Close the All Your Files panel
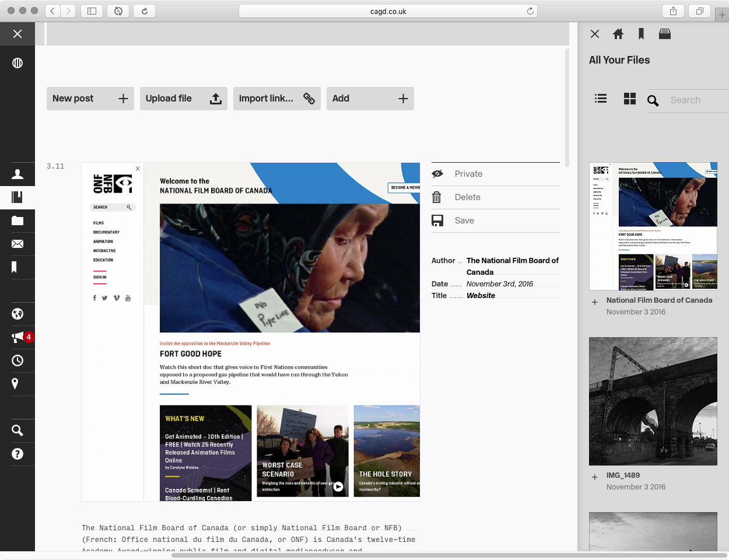 click(595, 34)
